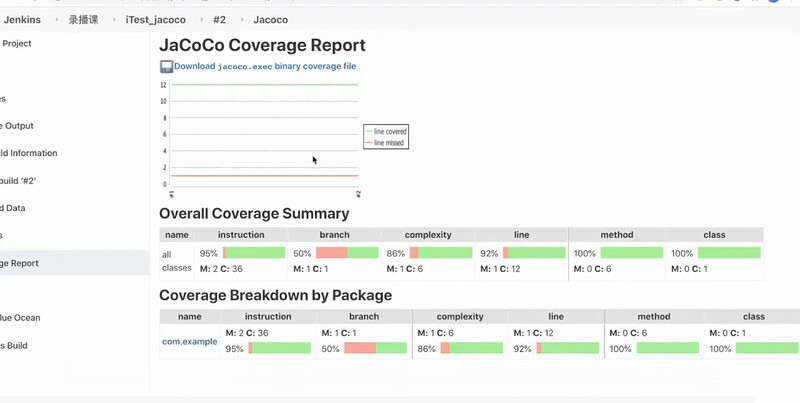800x403 pixels.
Task: Click com.example method 100% bar
Action: [x=668, y=348]
